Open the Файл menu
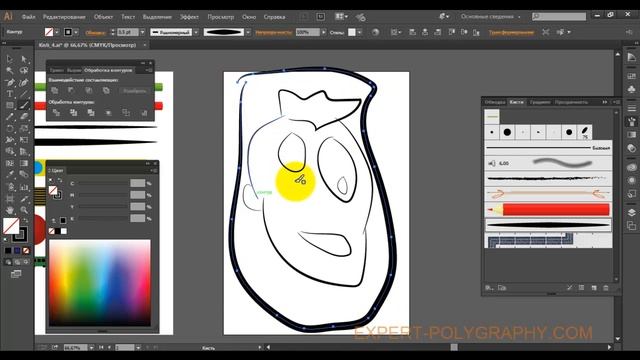The image size is (640, 360). pos(29,17)
